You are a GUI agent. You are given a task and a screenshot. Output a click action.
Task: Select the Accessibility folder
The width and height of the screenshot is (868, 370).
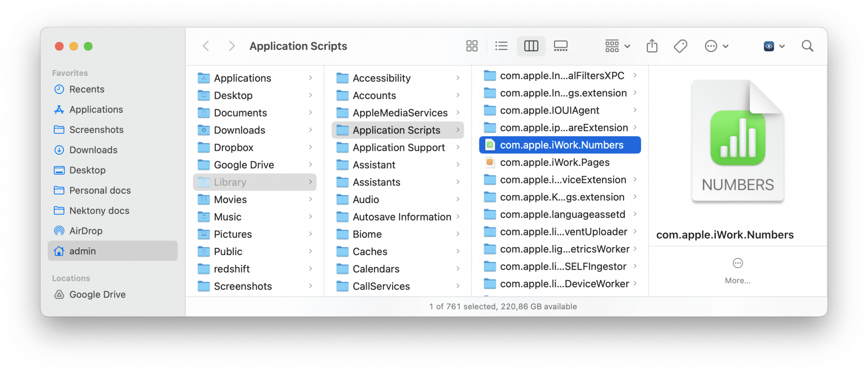(398, 78)
